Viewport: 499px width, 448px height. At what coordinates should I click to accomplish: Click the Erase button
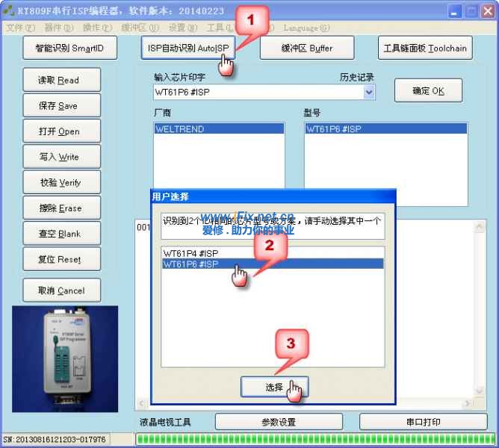pyautogui.click(x=59, y=208)
